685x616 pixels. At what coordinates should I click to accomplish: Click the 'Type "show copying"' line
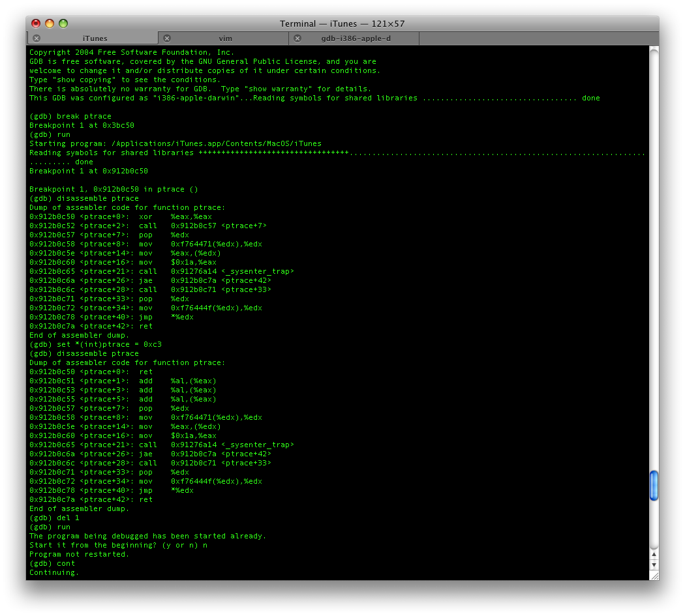[x=125, y=80]
